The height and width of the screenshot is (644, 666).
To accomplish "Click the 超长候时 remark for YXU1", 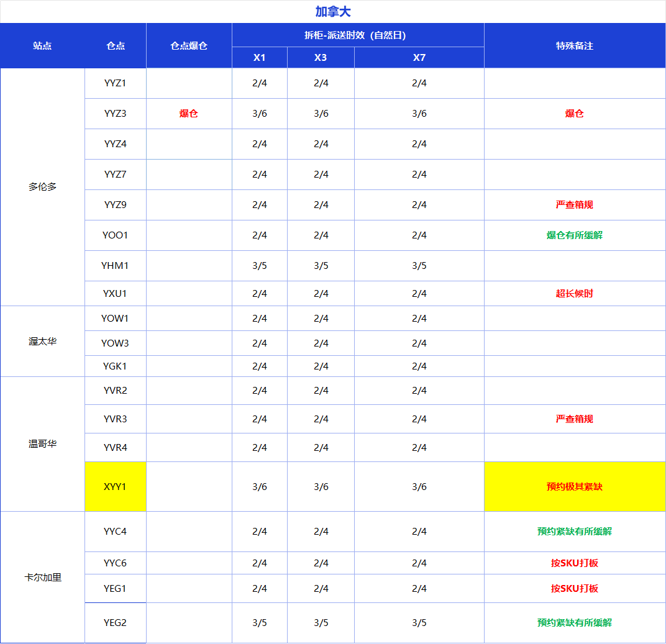I will click(x=575, y=293).
